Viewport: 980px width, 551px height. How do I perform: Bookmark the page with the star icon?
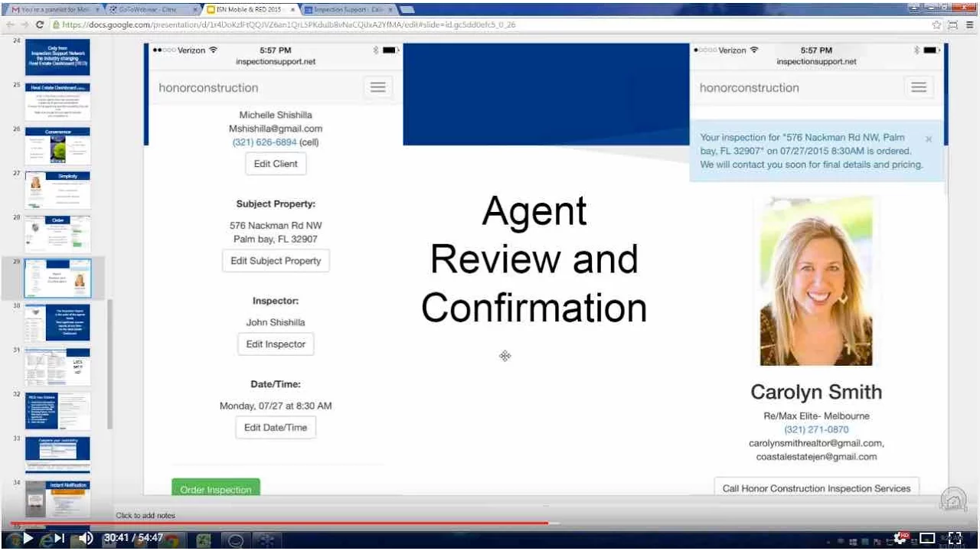(x=936, y=24)
